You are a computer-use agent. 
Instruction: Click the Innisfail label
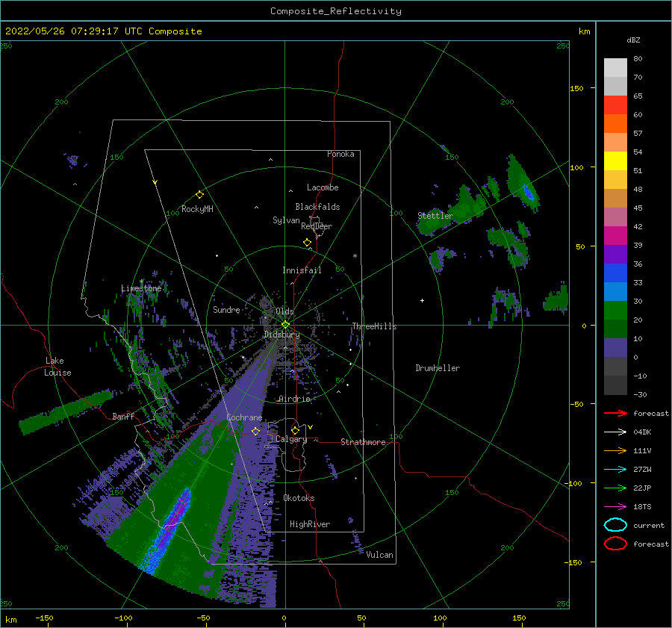[x=302, y=270]
